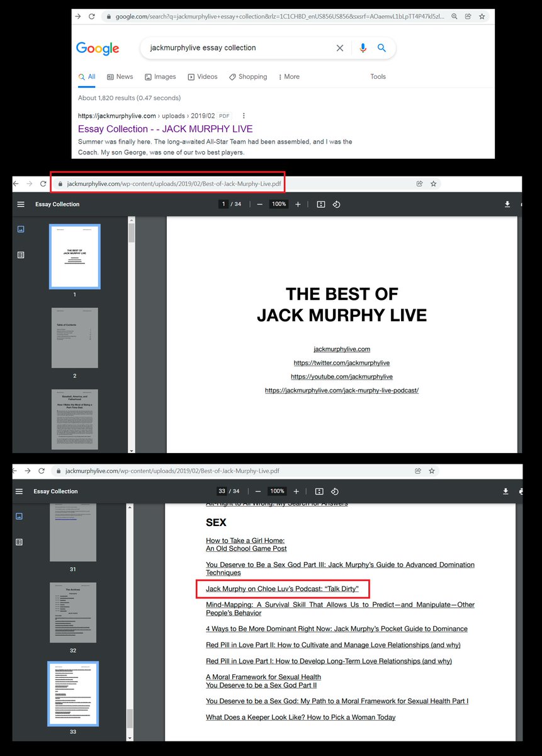Click the reload icon in the Google search browser

click(92, 16)
